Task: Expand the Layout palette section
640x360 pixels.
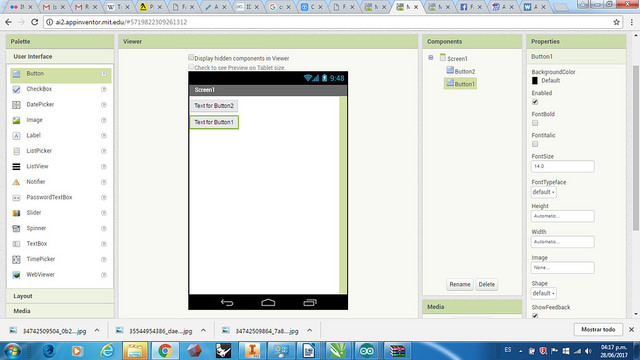Action: [x=60, y=296]
